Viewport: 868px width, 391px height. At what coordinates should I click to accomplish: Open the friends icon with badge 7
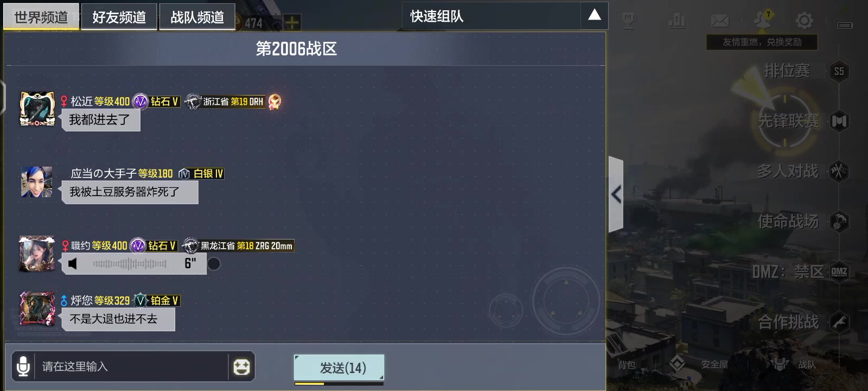click(763, 20)
